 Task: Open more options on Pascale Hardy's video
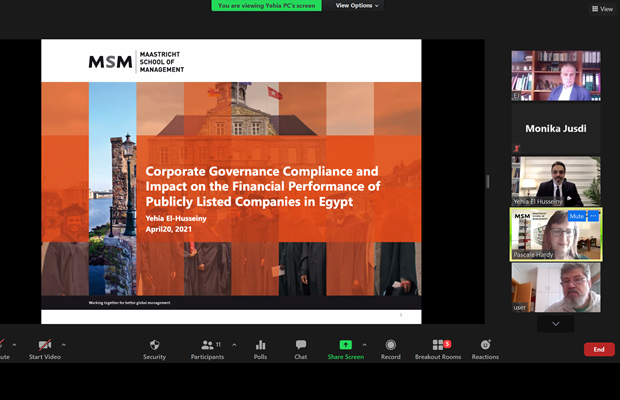[593, 216]
